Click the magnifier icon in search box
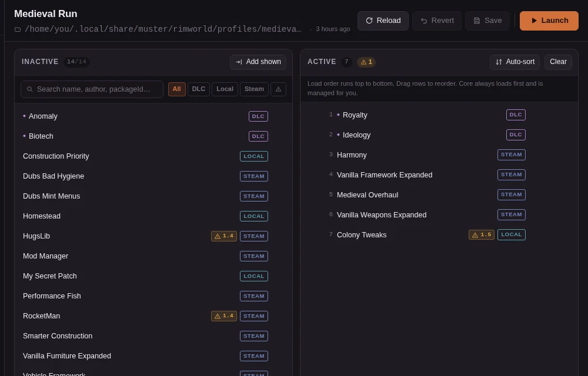Viewport: 588px width, 376px height. pyautogui.click(x=30, y=89)
